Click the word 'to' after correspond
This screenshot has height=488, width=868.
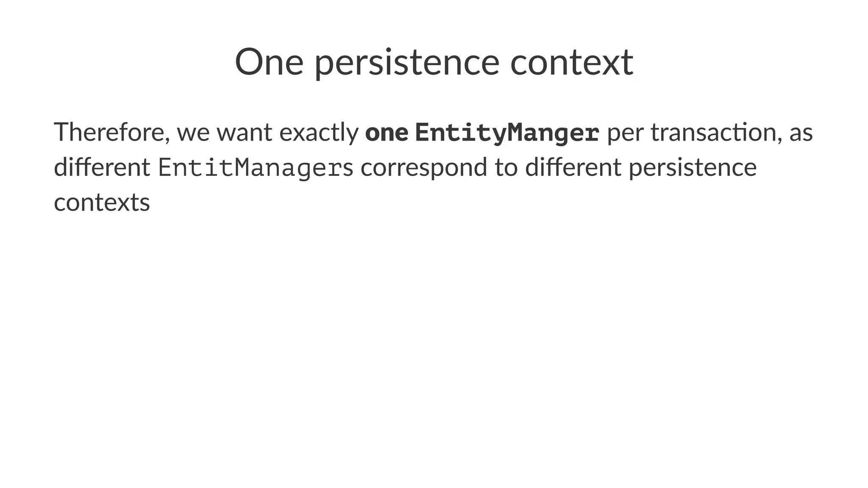coord(506,168)
